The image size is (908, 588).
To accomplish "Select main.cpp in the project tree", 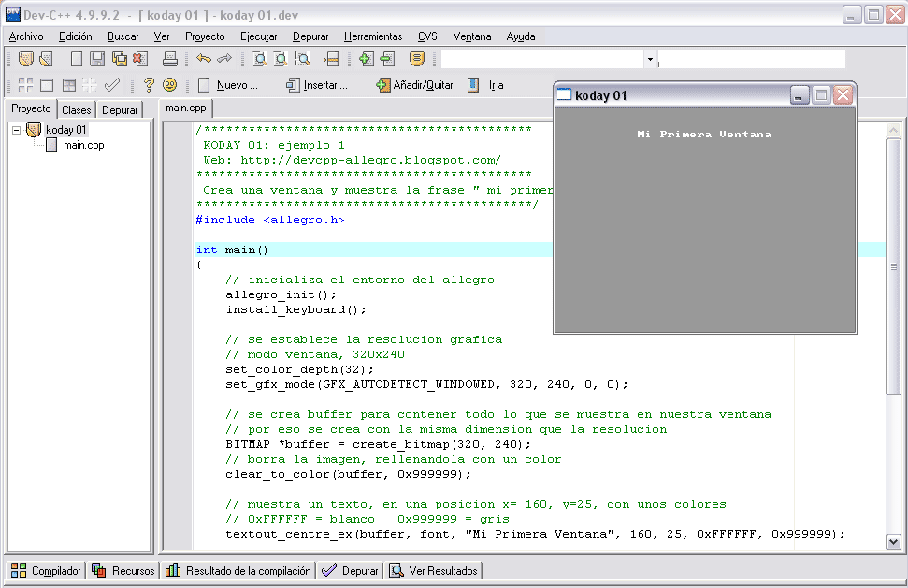I will 83,145.
